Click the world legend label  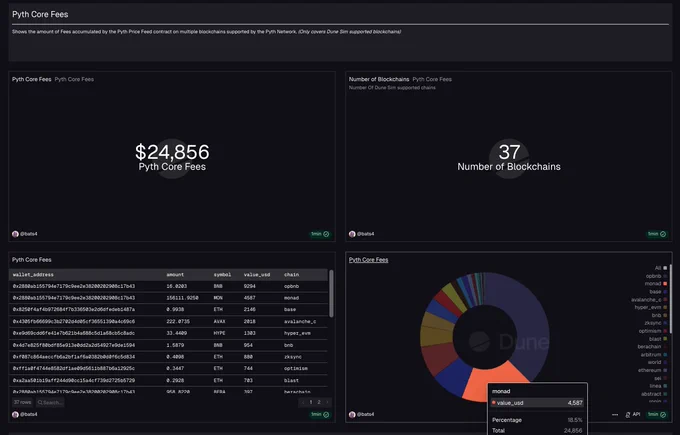[x=654, y=363]
